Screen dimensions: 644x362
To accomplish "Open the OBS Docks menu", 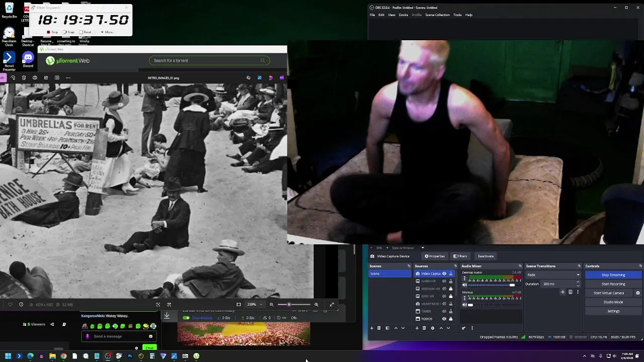I will click(x=404, y=15).
